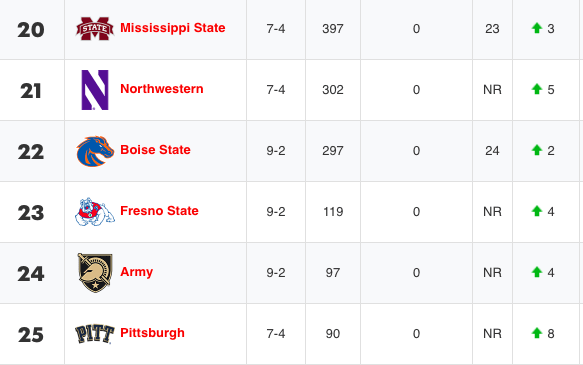Open the Boise State team link
The width and height of the screenshot is (583, 365).
click(155, 150)
